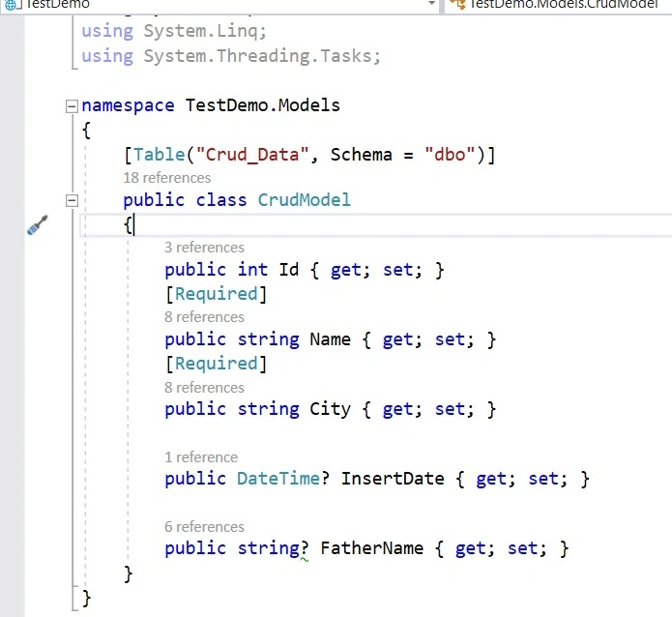This screenshot has width=672, height=617.
Task: Open the 1 reference link above InsertDate
Action: click(x=201, y=457)
